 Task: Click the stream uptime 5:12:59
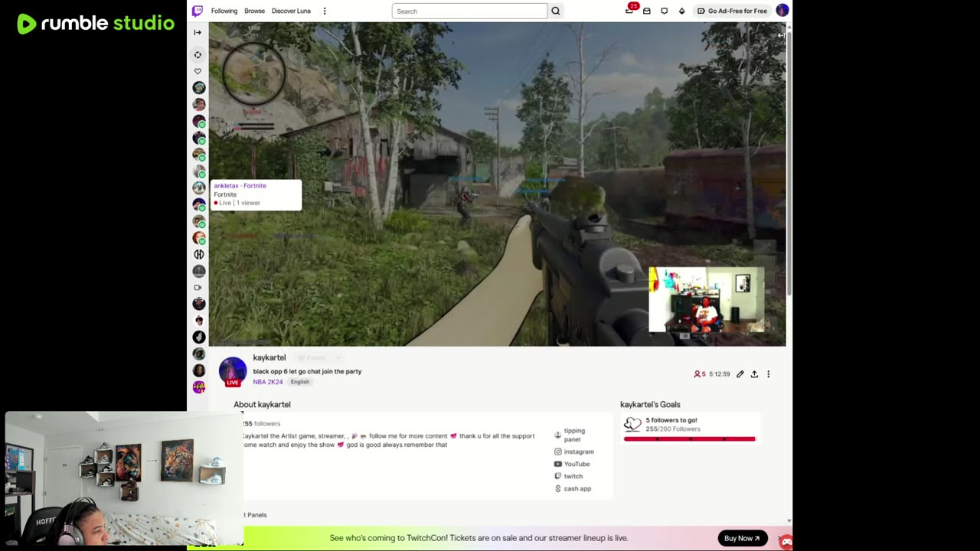click(x=720, y=374)
